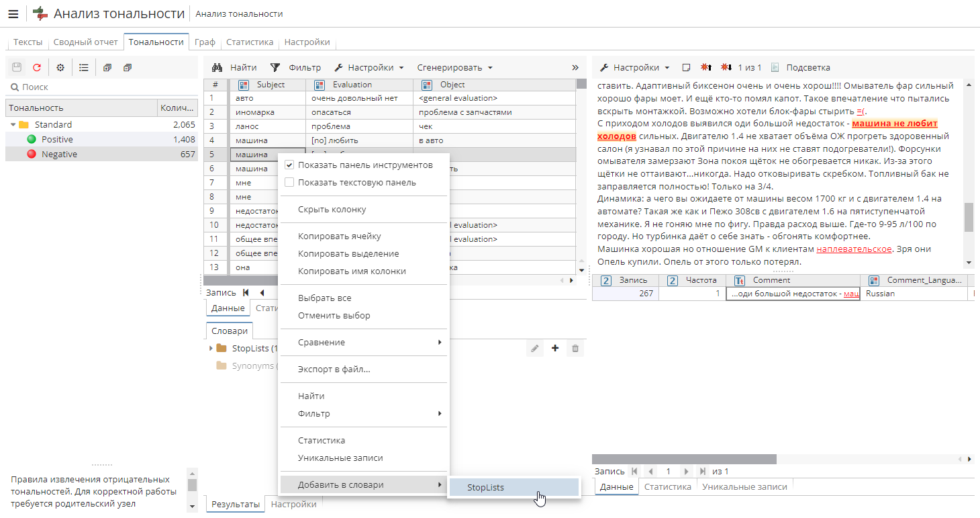980x518 pixels.
Task: Select the Negative sentiment node
Action: click(101, 155)
